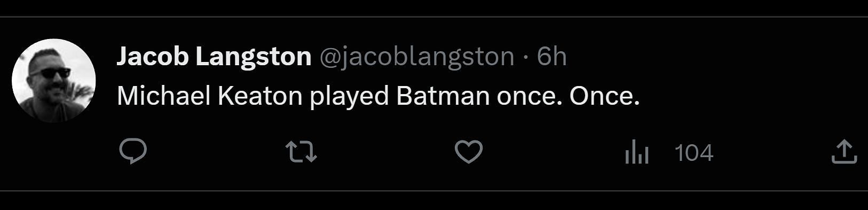Like the tweet with the heart icon
The image size is (868, 210).
coord(469,152)
